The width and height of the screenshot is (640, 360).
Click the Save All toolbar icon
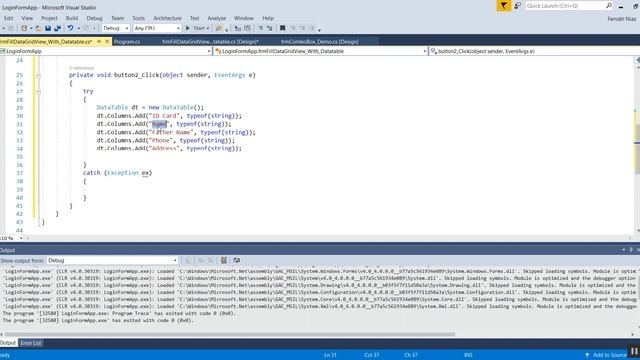[57, 28]
